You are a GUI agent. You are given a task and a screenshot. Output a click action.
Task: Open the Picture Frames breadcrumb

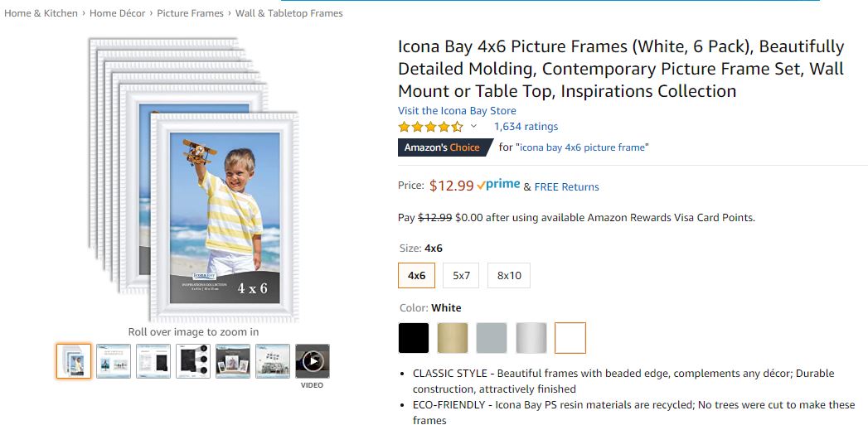pos(190,13)
